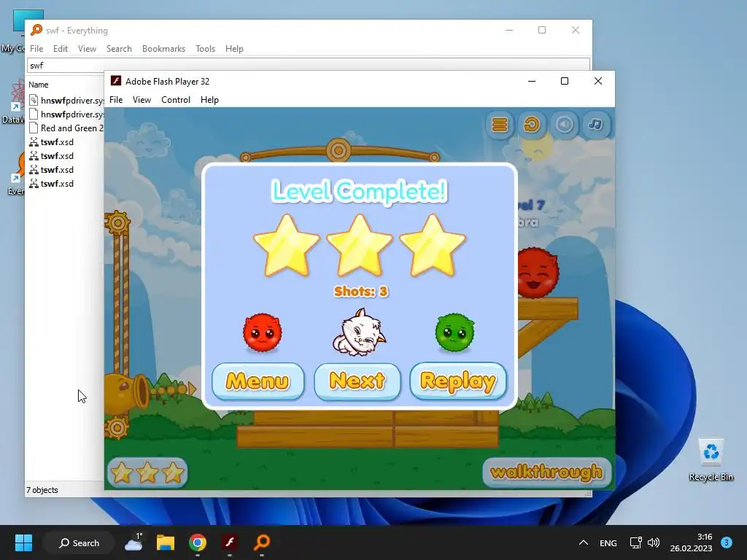Click Replay to retry the level
This screenshot has height=560, width=747.
point(458,381)
